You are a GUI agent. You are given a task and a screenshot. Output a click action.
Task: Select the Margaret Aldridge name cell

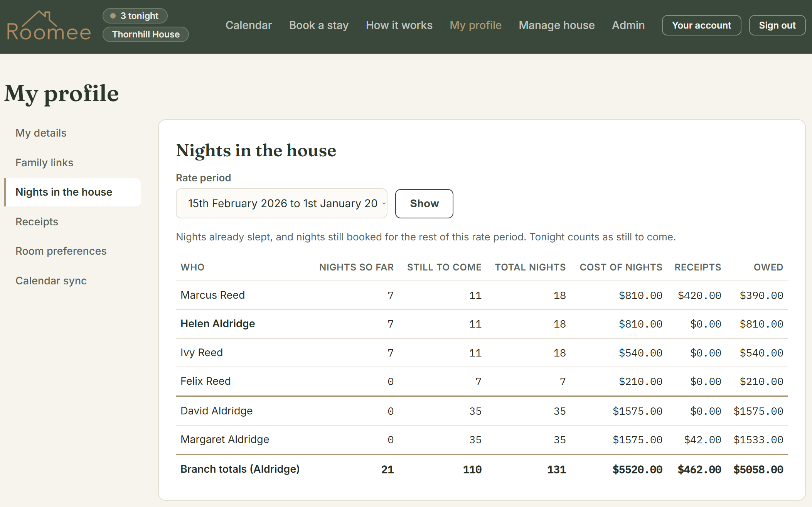click(x=225, y=439)
